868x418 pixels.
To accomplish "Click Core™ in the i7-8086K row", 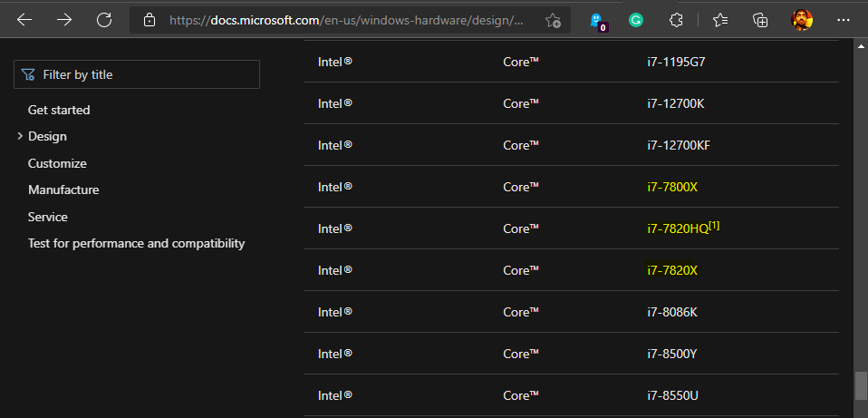I will click(521, 312).
